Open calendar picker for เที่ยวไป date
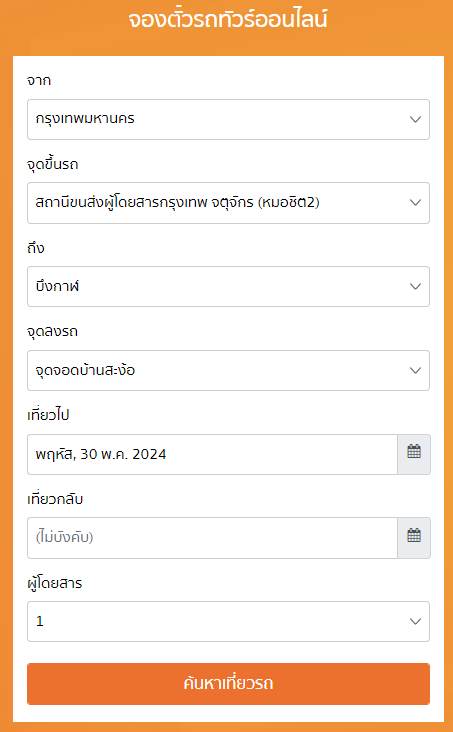 point(414,454)
